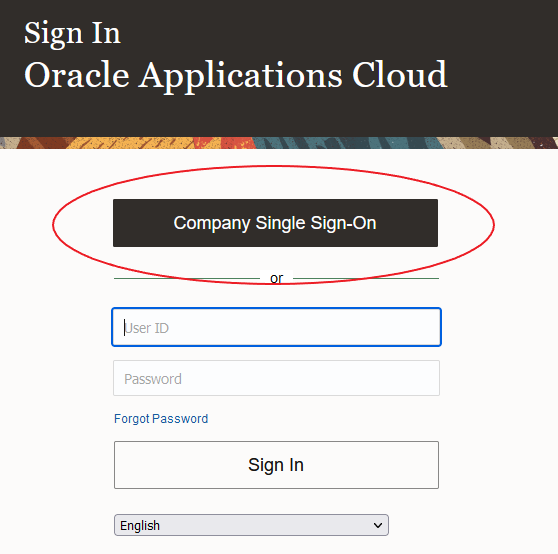The width and height of the screenshot is (558, 554).
Task: Click the Company Single Sign-On button
Action: (x=275, y=223)
